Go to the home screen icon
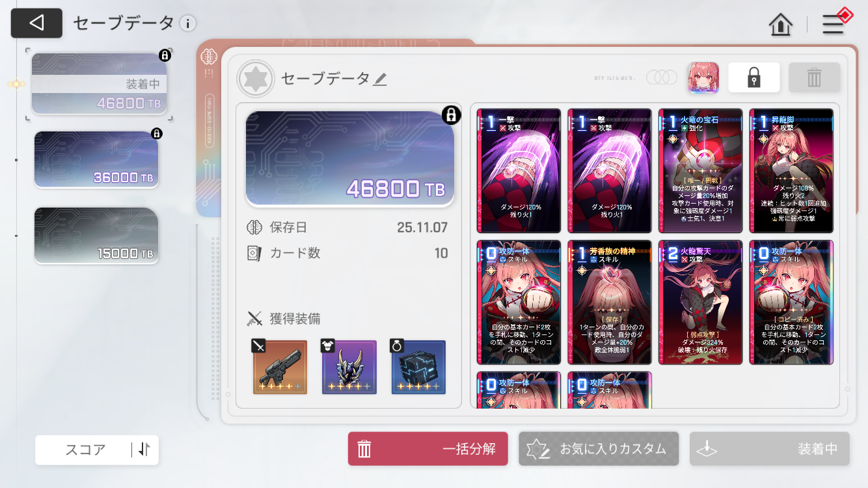Screen dimensions: 868x488 [x=780, y=24]
